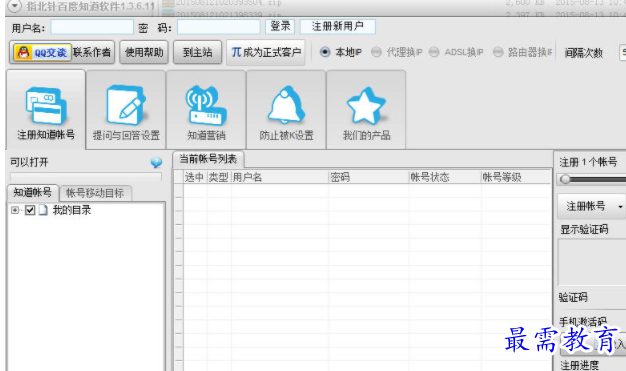
Task: Click the 我的目录 tree item label
Action: coord(72,210)
